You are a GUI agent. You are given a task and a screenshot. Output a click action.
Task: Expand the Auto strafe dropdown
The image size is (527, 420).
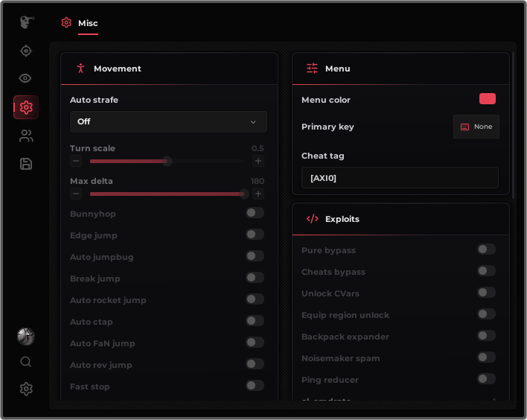(x=168, y=121)
